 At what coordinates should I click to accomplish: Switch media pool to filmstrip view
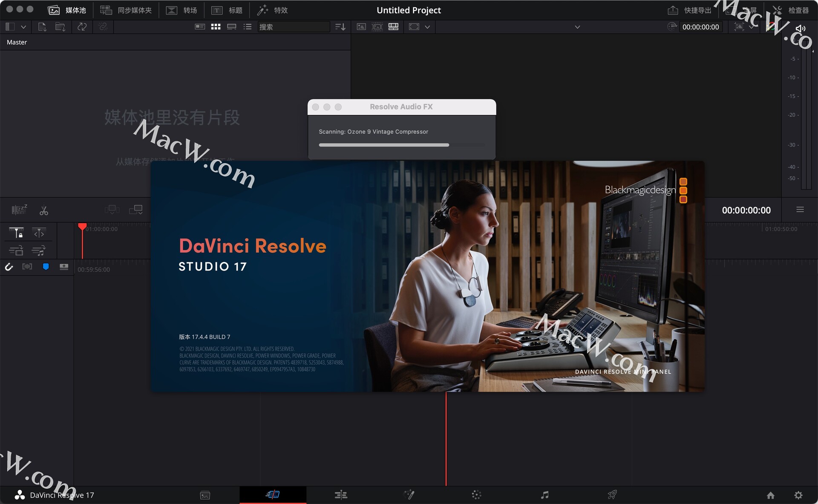point(232,27)
